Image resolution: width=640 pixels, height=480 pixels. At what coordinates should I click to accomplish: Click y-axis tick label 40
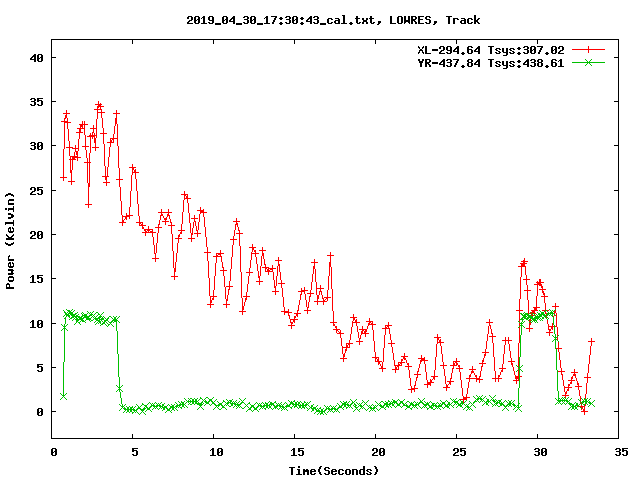click(x=36, y=58)
